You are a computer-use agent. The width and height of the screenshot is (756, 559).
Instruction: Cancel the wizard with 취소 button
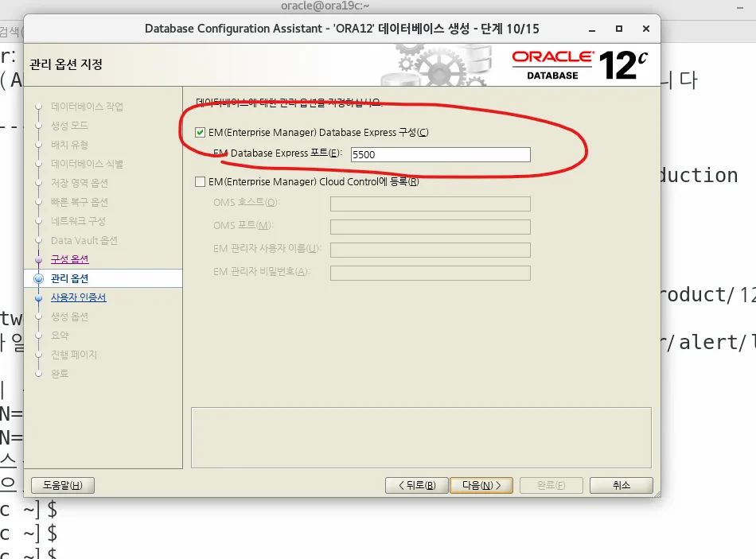[x=622, y=485]
